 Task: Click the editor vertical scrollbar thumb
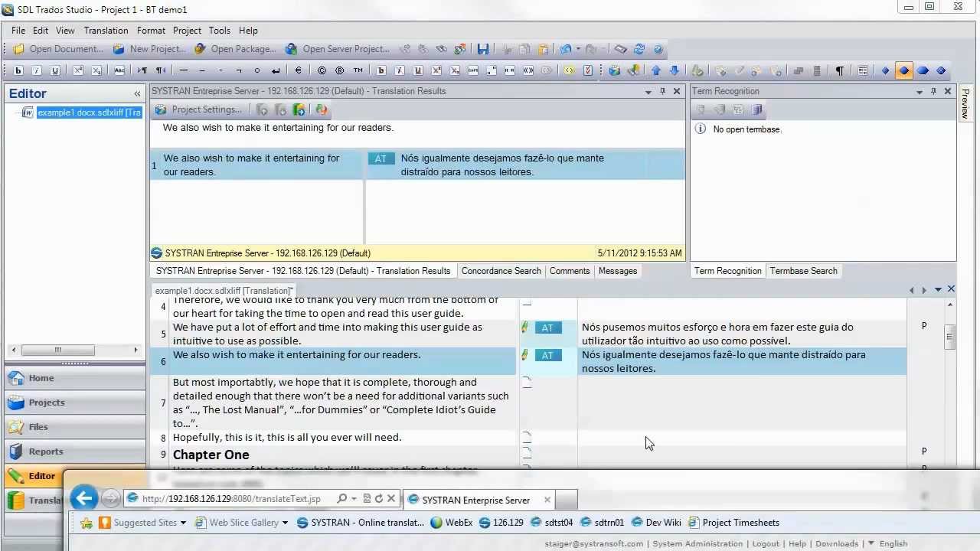pos(950,337)
